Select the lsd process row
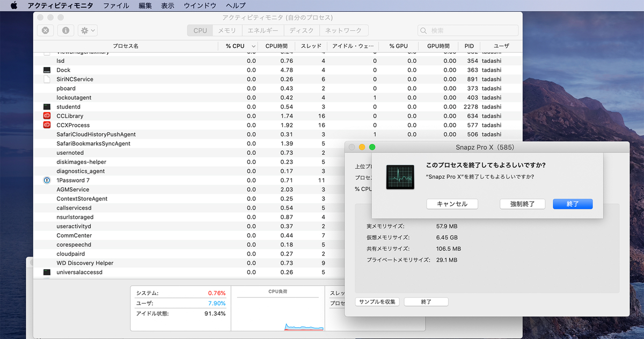The height and width of the screenshot is (339, 644). [277, 61]
